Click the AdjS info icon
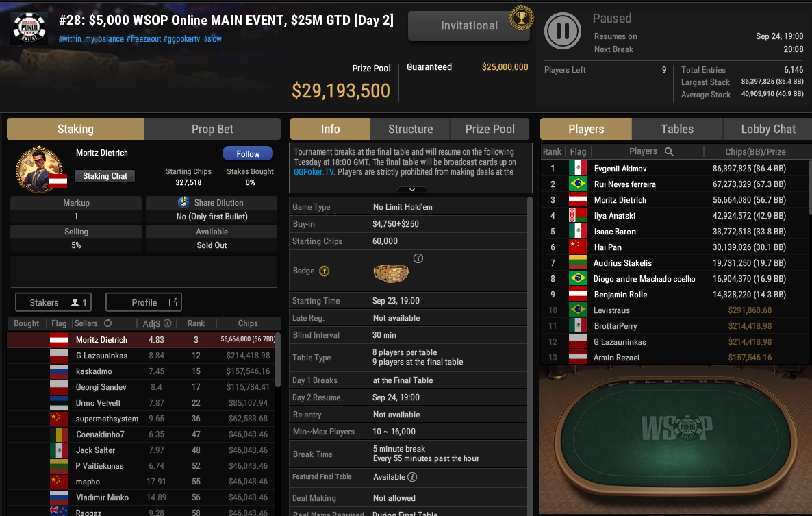This screenshot has width=812, height=516. coord(167,323)
